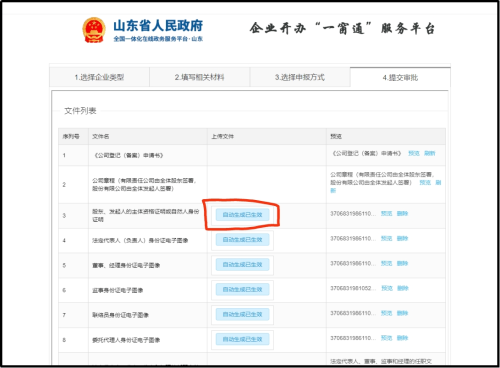Click 自动生成已生效 for 委托代理人身份证电子图像 row
500x368 pixels.
(x=242, y=339)
